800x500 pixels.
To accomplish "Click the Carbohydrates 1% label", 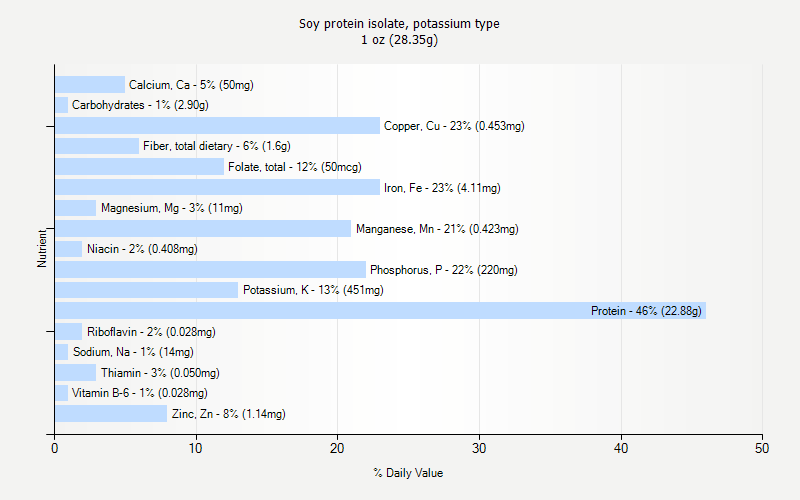I will 140,105.
